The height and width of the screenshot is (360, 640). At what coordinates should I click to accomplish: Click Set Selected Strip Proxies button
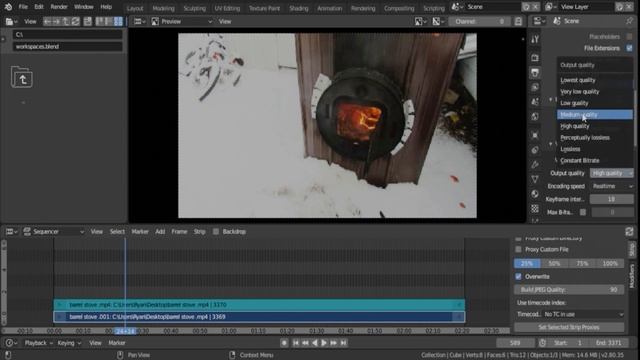569,327
